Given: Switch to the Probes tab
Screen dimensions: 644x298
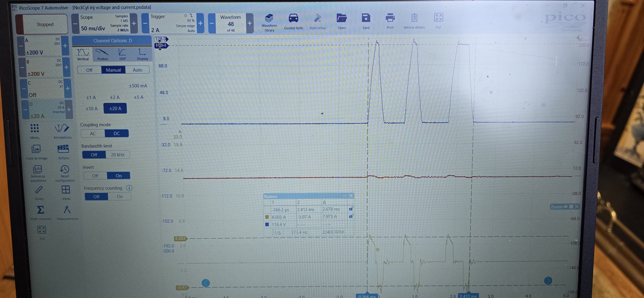Looking at the screenshot, I should (102, 54).
